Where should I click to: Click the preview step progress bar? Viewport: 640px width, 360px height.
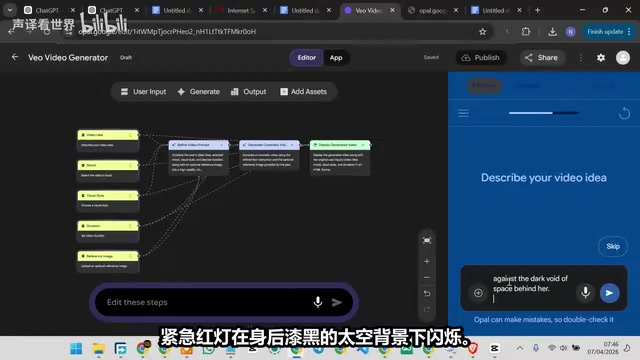click(x=544, y=113)
